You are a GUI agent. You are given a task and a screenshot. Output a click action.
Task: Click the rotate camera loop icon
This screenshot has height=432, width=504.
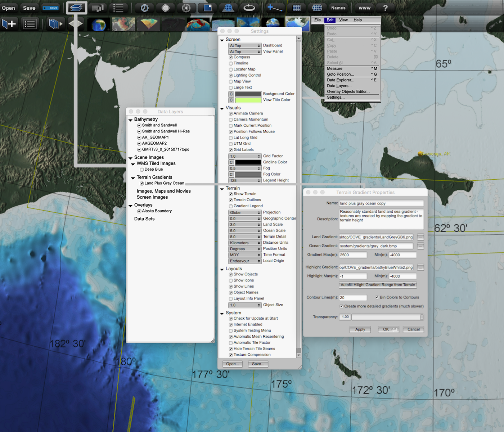point(249,8)
